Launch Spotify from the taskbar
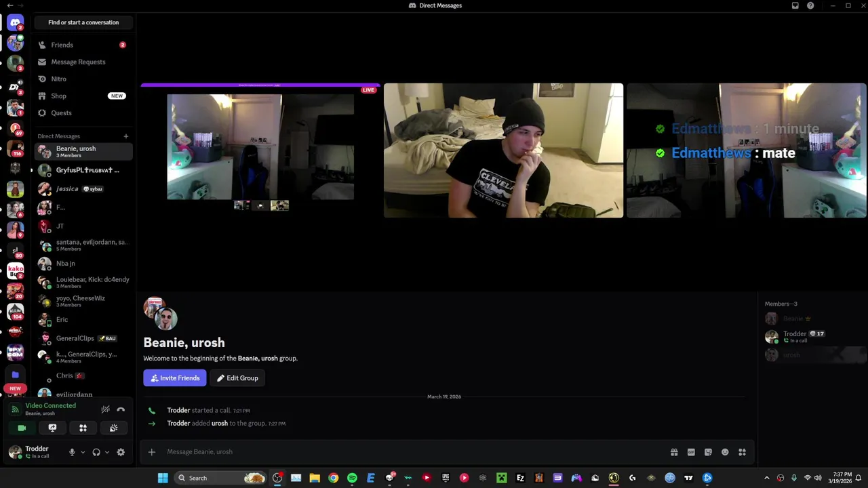The image size is (868, 488). click(352, 478)
